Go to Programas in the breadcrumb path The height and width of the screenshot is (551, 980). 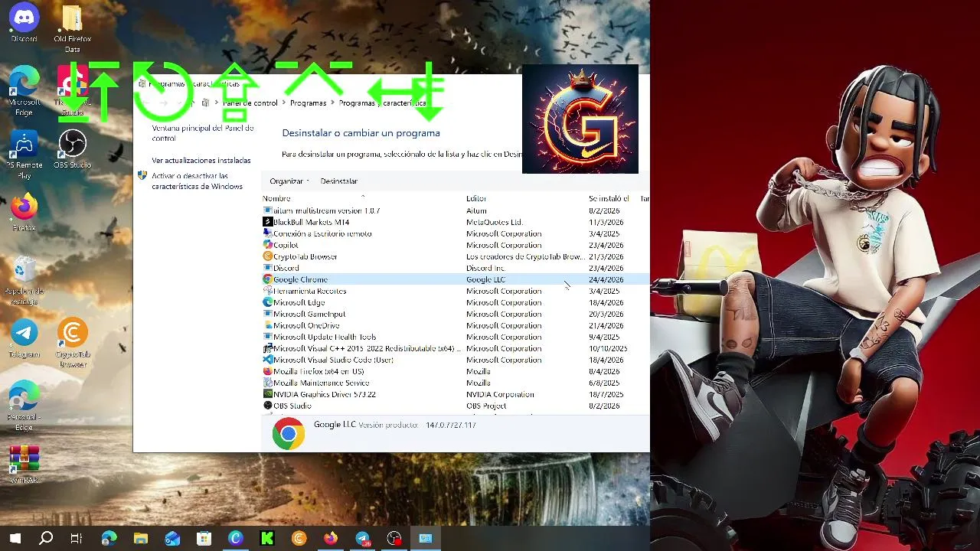pyautogui.click(x=308, y=103)
